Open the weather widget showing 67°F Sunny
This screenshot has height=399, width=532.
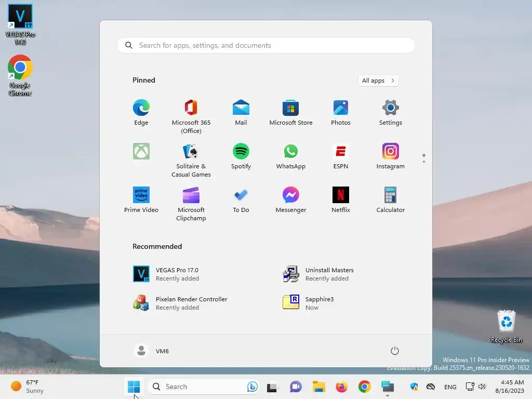tap(28, 387)
